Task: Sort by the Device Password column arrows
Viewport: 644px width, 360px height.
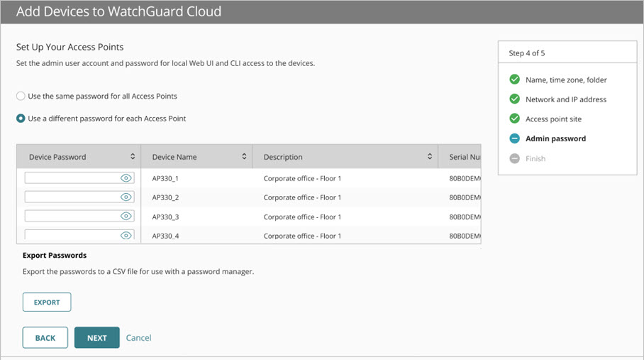Action: coord(133,156)
